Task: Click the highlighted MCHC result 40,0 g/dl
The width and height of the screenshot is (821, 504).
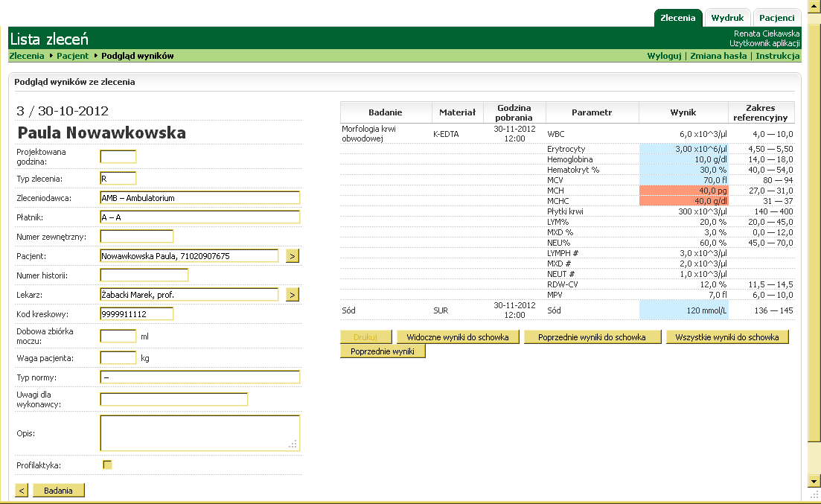Action: (x=683, y=201)
